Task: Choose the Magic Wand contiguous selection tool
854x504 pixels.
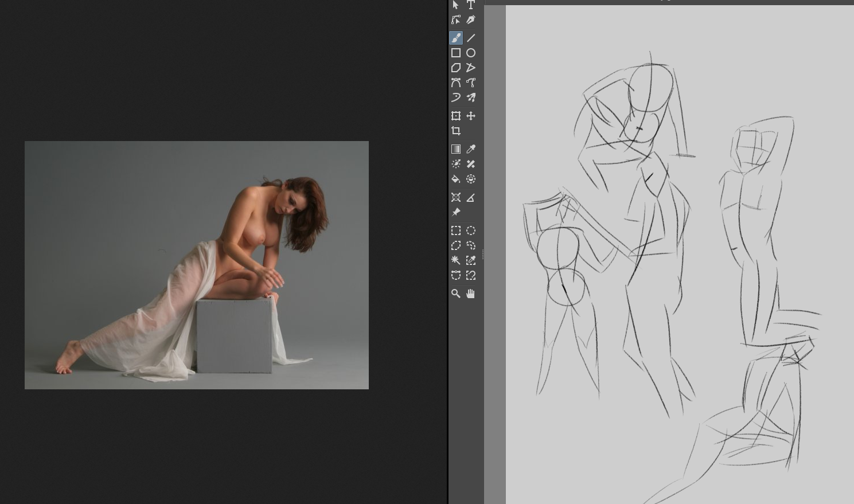Action: pyautogui.click(x=456, y=260)
